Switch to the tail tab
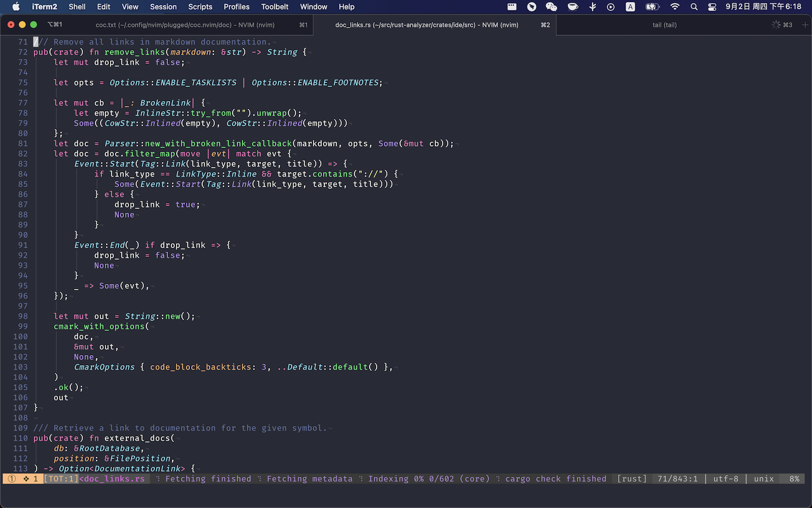Screen dimensions: 812x508 click(x=664, y=25)
